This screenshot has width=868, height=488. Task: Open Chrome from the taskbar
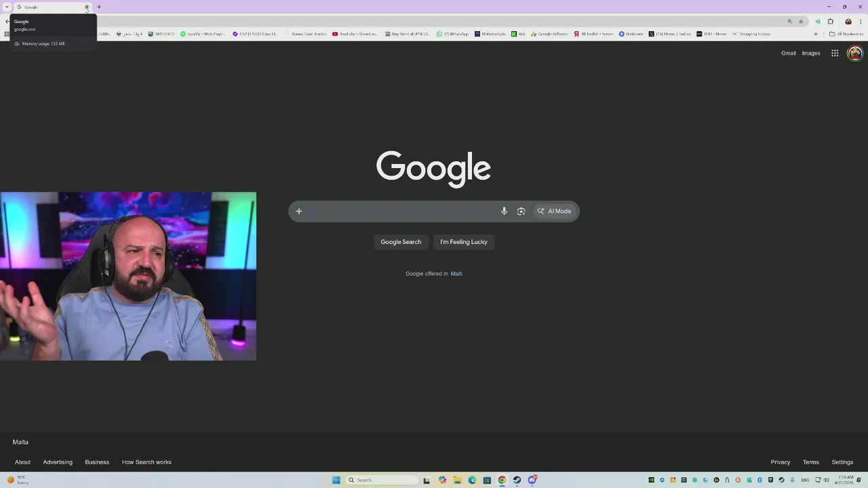pos(502,480)
